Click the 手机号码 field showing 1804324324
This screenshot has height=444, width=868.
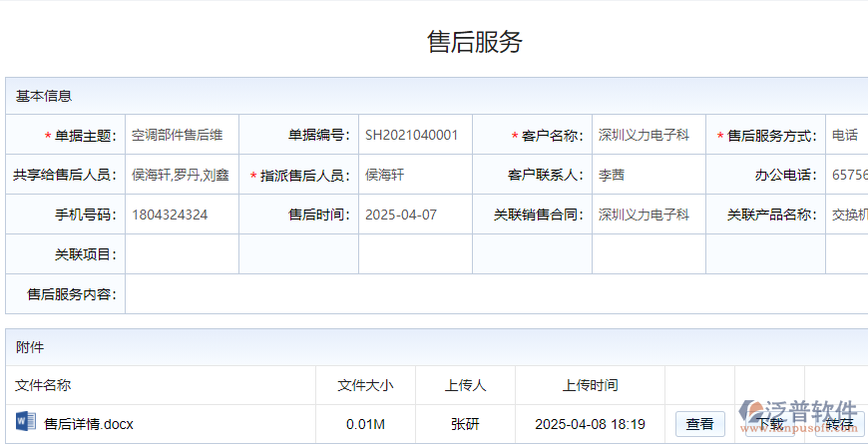[x=181, y=215]
